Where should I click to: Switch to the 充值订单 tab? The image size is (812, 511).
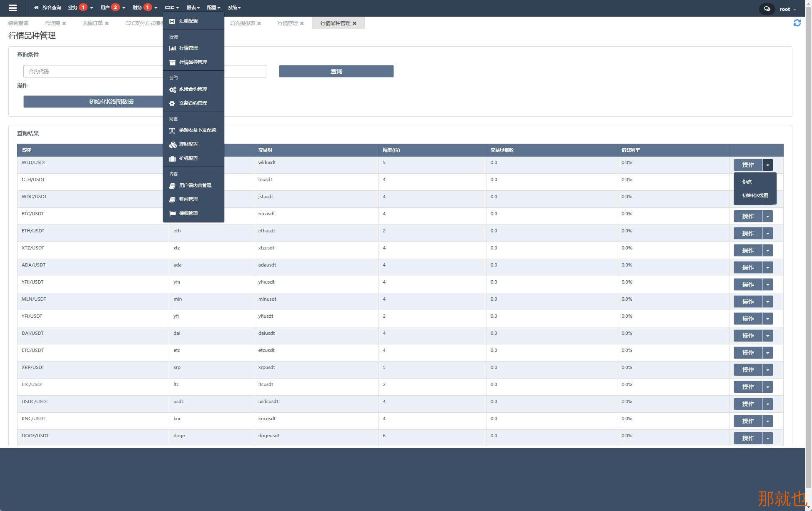tap(93, 23)
